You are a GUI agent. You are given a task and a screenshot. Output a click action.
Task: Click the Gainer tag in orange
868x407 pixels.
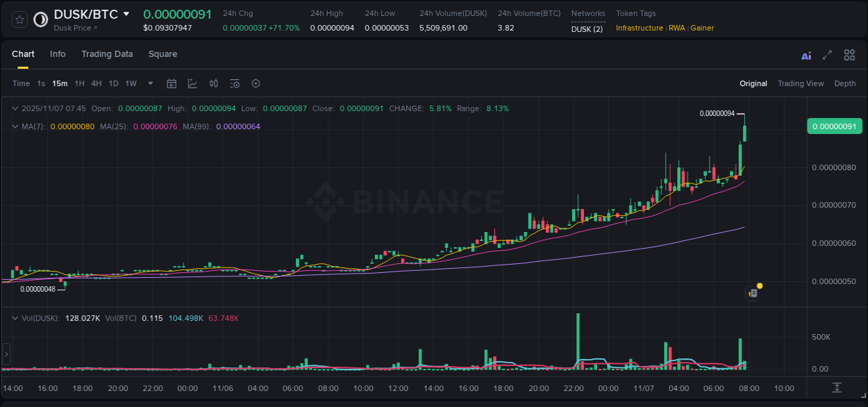click(x=701, y=28)
